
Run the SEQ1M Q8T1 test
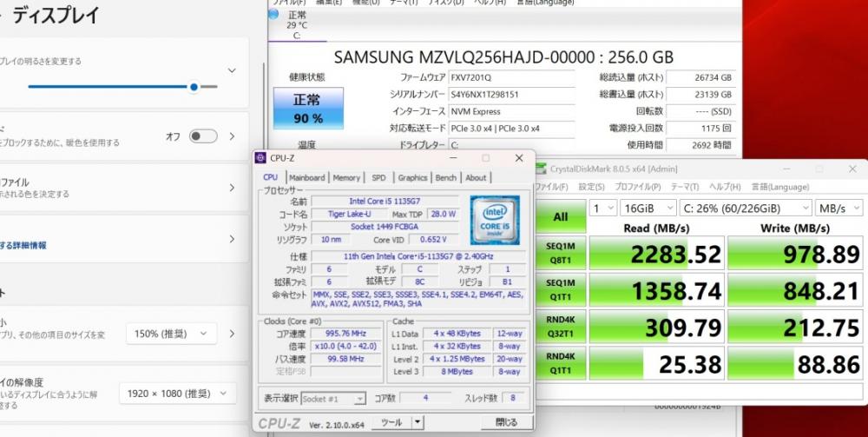[x=561, y=253]
